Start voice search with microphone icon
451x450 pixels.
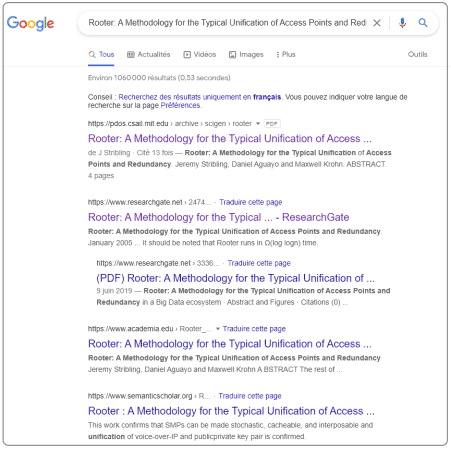pos(402,23)
